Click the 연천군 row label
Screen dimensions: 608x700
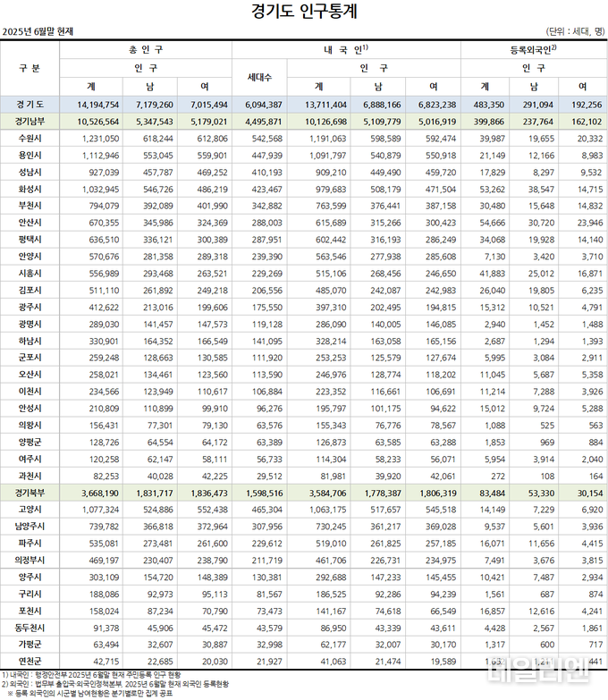point(30,662)
